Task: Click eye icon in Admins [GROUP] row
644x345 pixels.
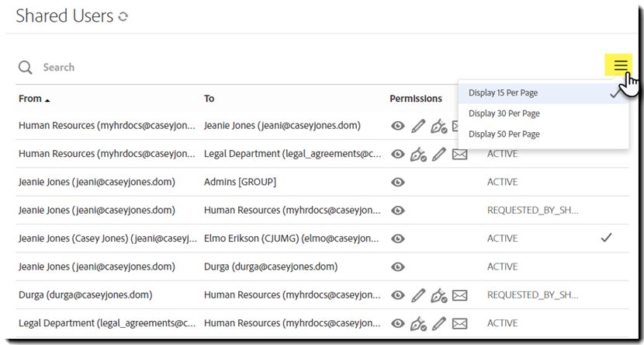Action: click(398, 182)
